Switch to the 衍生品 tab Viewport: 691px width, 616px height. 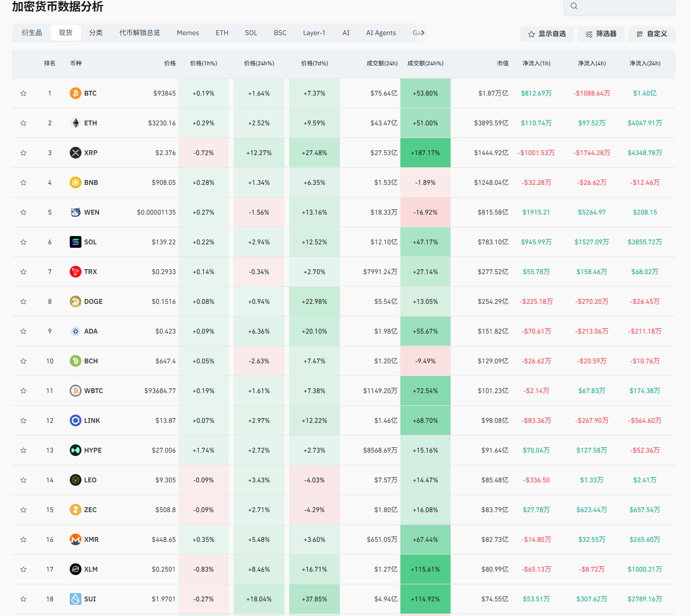click(32, 33)
